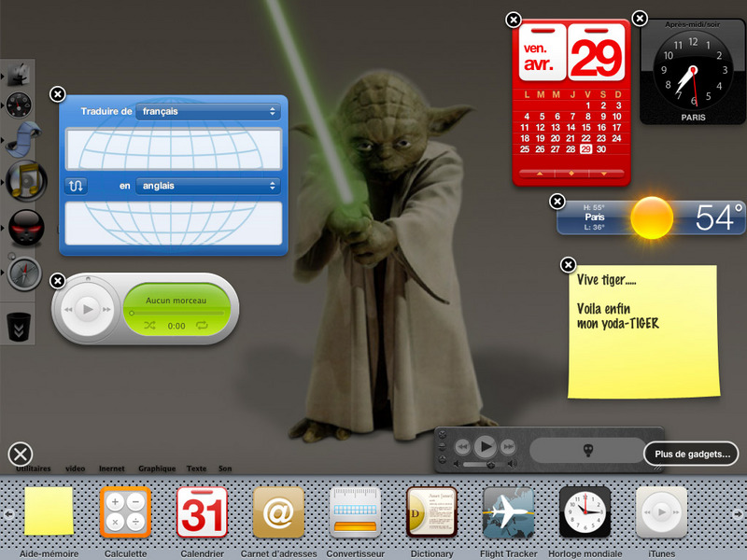The image size is (747, 560).
Task: Select the Inernet category
Action: pos(111,469)
